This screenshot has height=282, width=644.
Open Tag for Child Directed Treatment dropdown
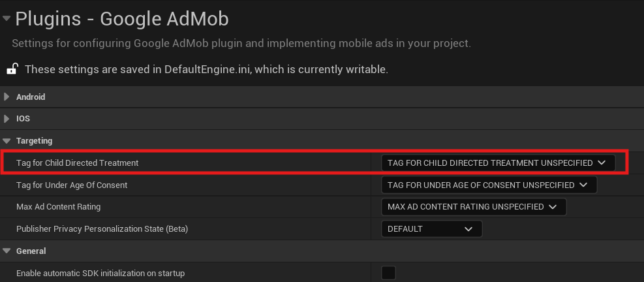click(x=497, y=163)
